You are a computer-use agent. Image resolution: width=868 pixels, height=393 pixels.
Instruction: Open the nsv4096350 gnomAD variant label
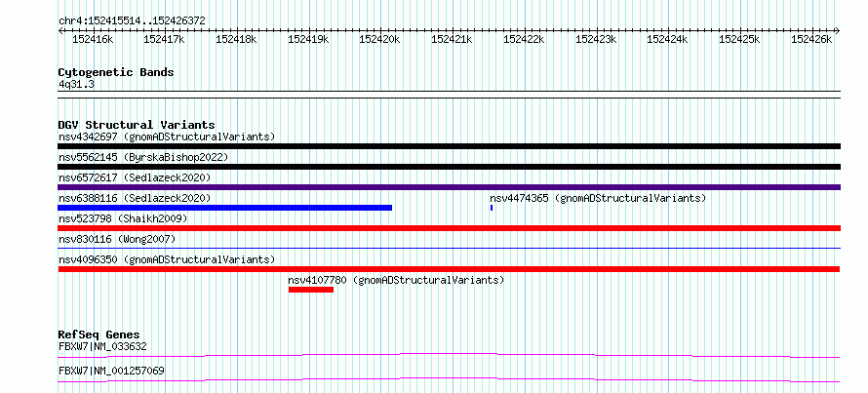click(167, 259)
